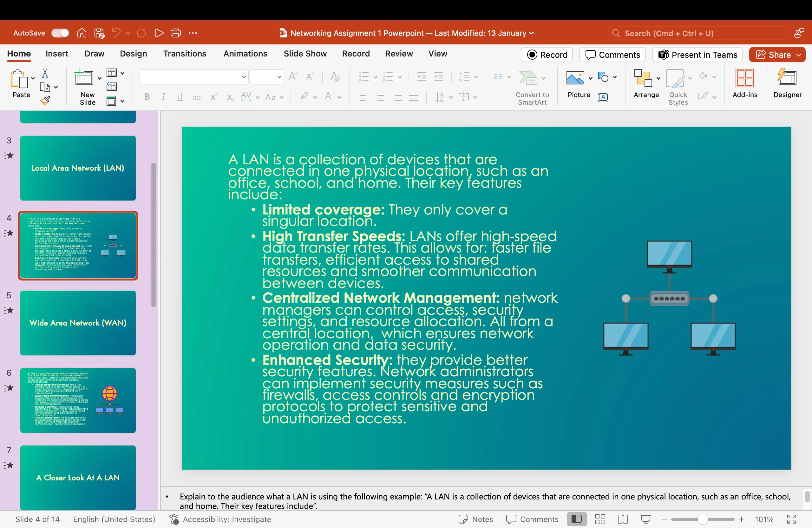
Task: Toggle bold formatting
Action: (147, 97)
